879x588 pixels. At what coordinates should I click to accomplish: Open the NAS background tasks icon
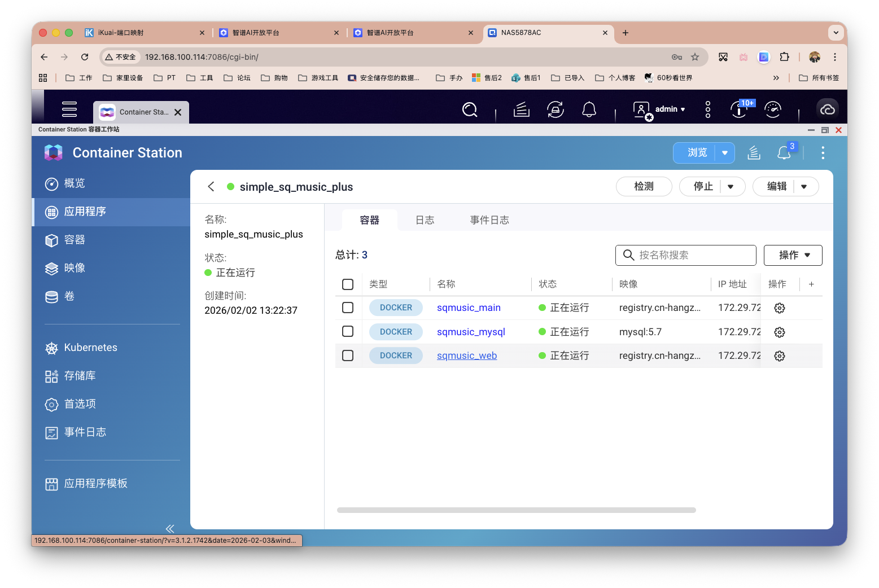click(x=555, y=109)
